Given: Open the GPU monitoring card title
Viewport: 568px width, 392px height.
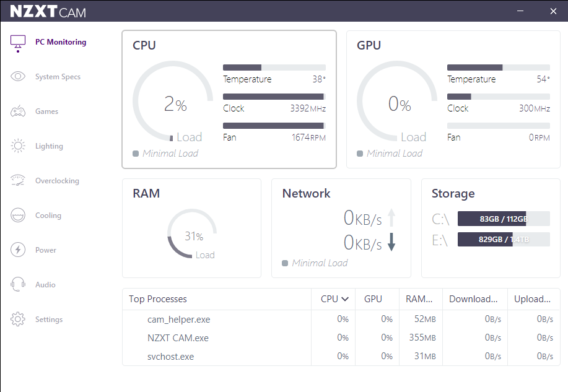Looking at the screenshot, I should [369, 45].
